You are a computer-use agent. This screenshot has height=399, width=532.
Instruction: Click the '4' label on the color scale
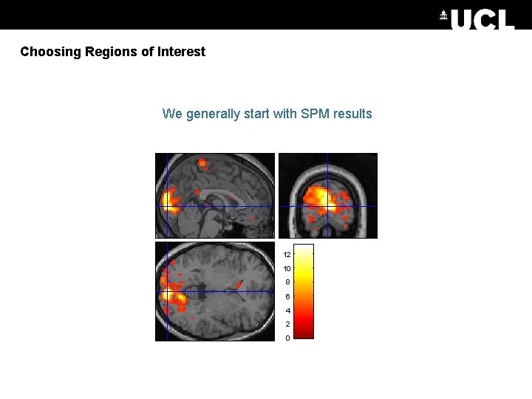tap(287, 310)
